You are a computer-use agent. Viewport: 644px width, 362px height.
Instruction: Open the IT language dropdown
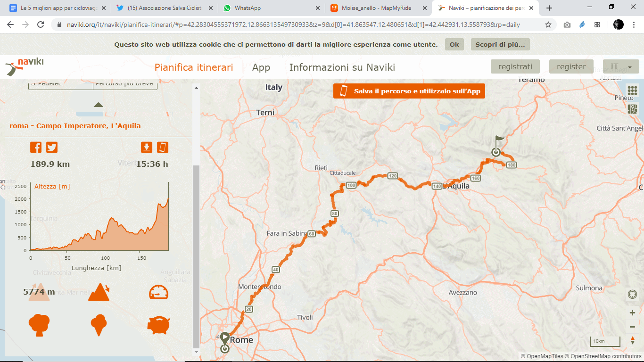(x=620, y=67)
